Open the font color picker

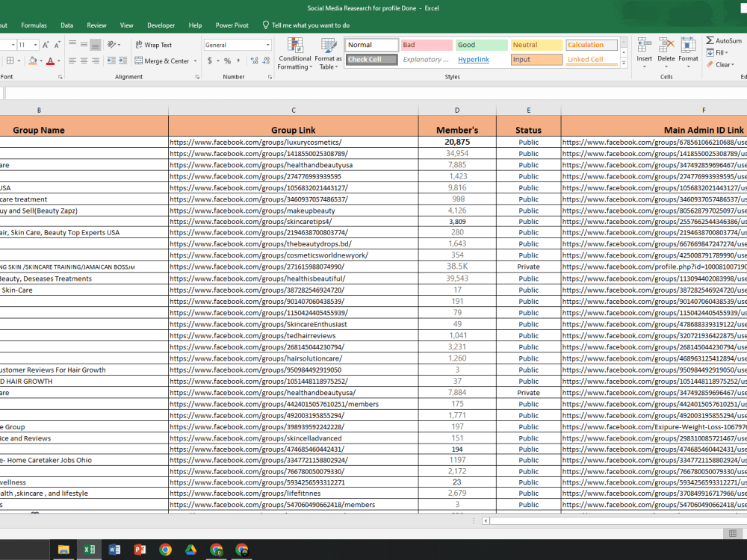coord(59,61)
